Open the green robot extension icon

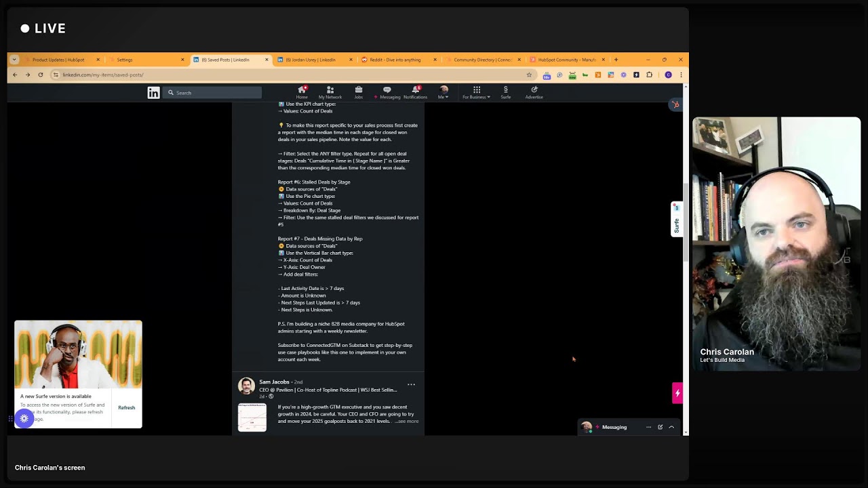[572, 75]
